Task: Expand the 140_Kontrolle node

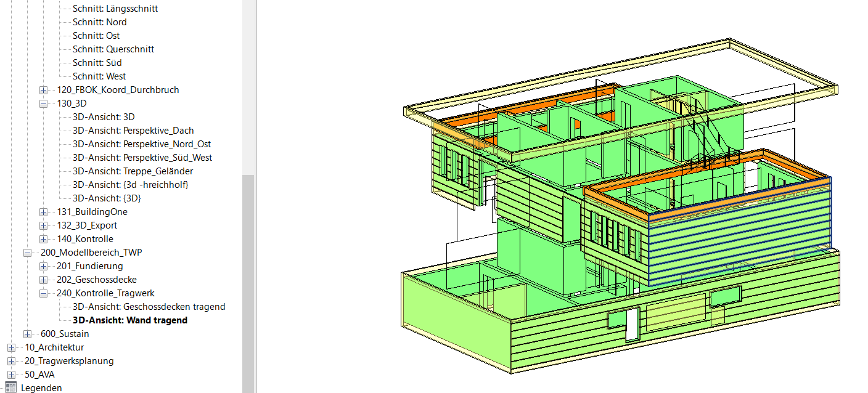Action: pos(43,239)
